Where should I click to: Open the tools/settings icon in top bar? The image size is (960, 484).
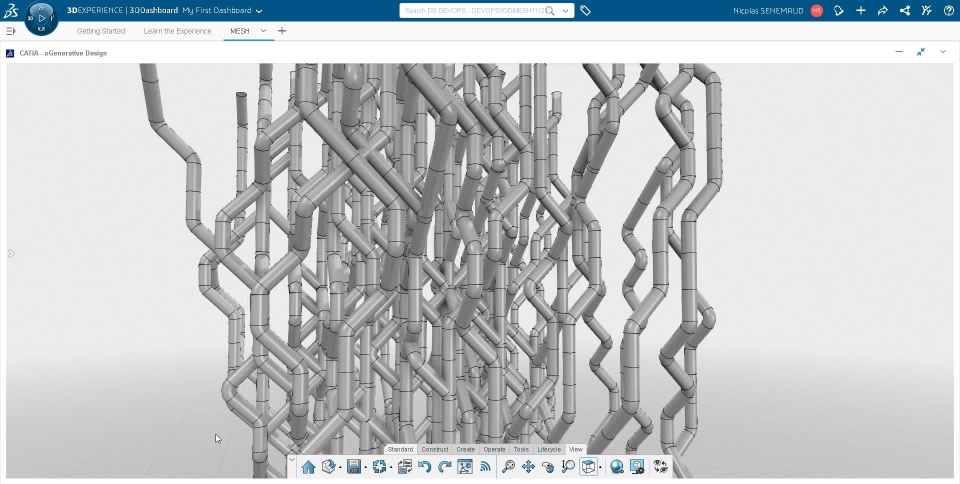click(x=927, y=10)
